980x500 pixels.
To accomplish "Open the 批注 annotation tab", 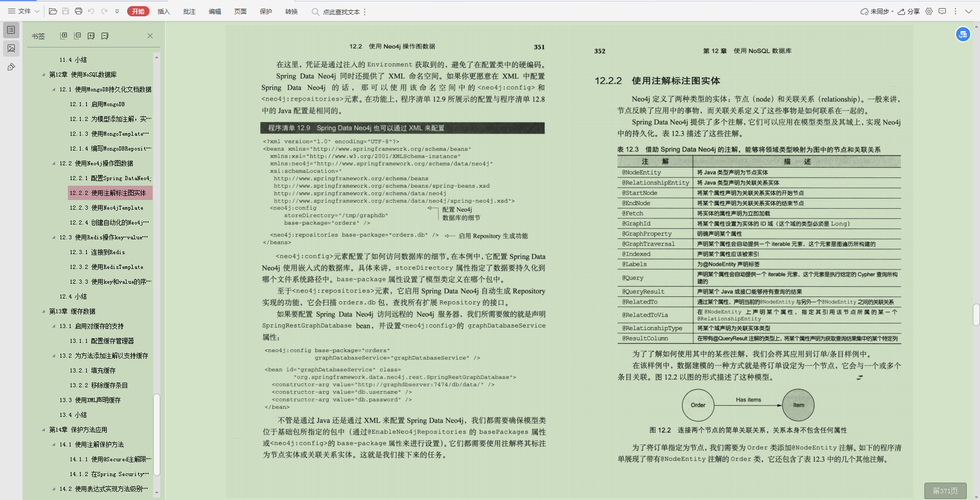I will point(189,11).
